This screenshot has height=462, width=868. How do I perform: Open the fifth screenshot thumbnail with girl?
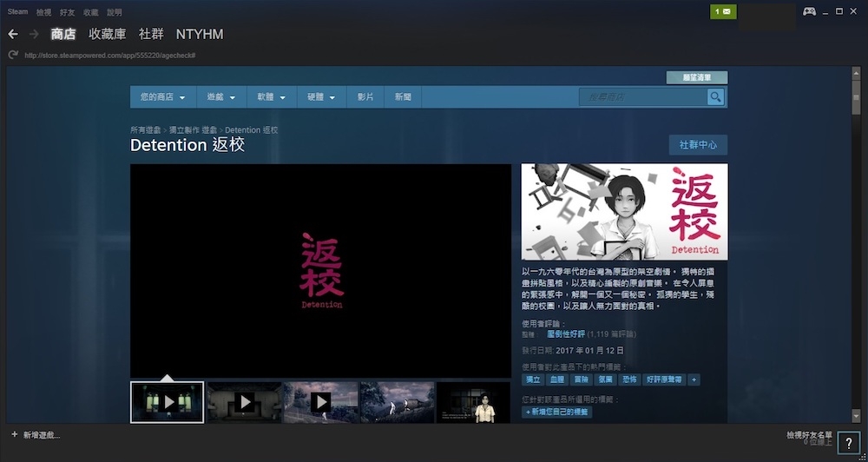tap(473, 402)
